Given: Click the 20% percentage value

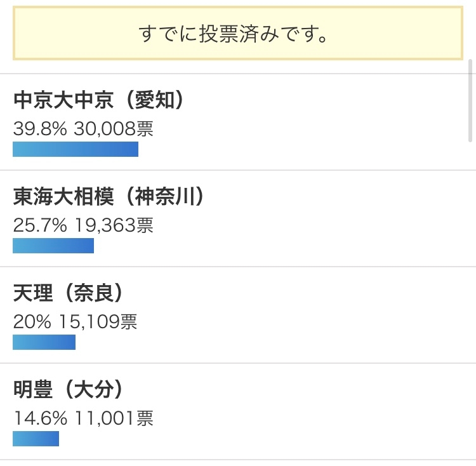Looking at the screenshot, I should [32, 322].
